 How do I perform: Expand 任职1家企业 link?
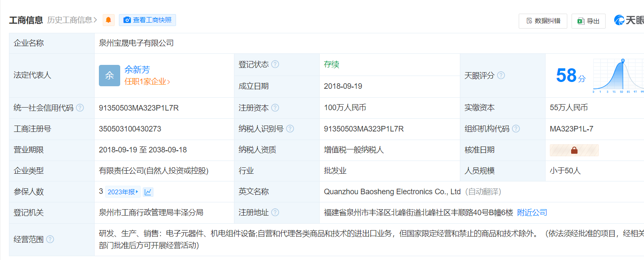147,82
